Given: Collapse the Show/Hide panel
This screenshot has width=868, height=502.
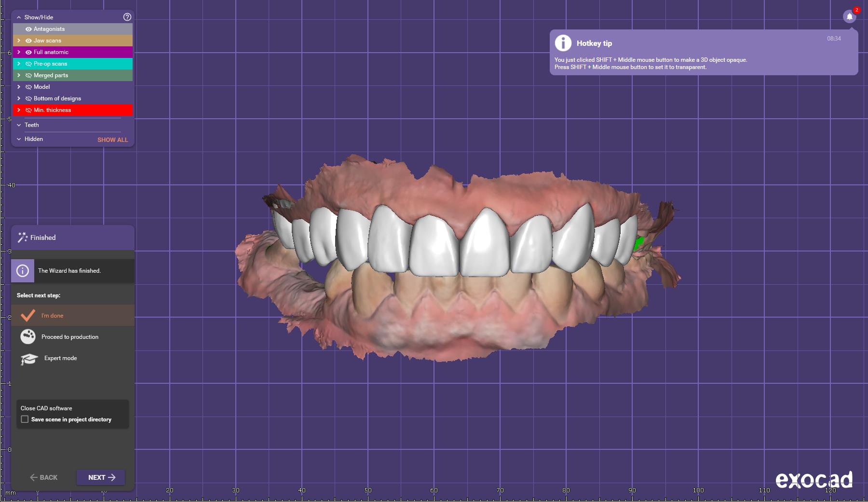Looking at the screenshot, I should (x=19, y=17).
